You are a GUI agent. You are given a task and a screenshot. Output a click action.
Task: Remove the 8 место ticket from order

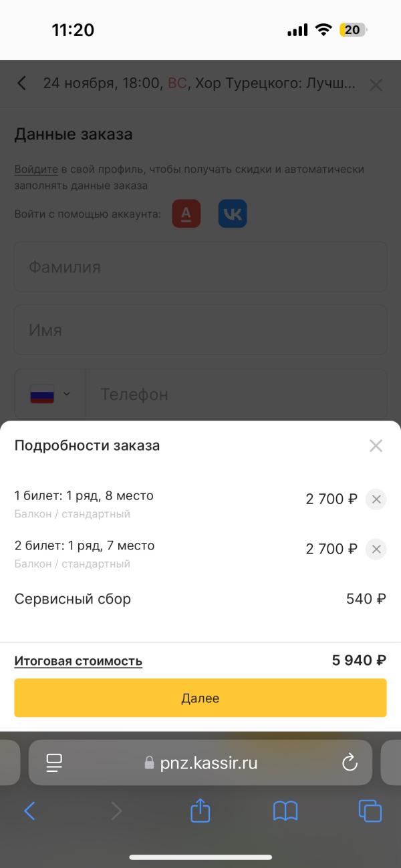pyautogui.click(x=376, y=499)
